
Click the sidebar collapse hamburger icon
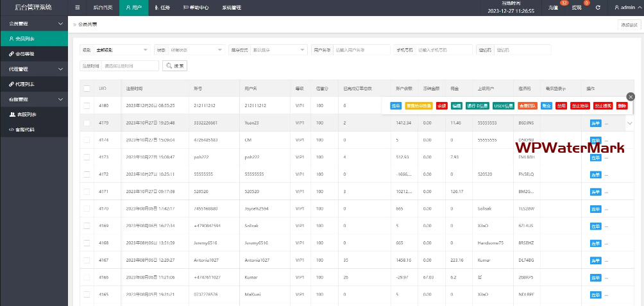click(78, 8)
